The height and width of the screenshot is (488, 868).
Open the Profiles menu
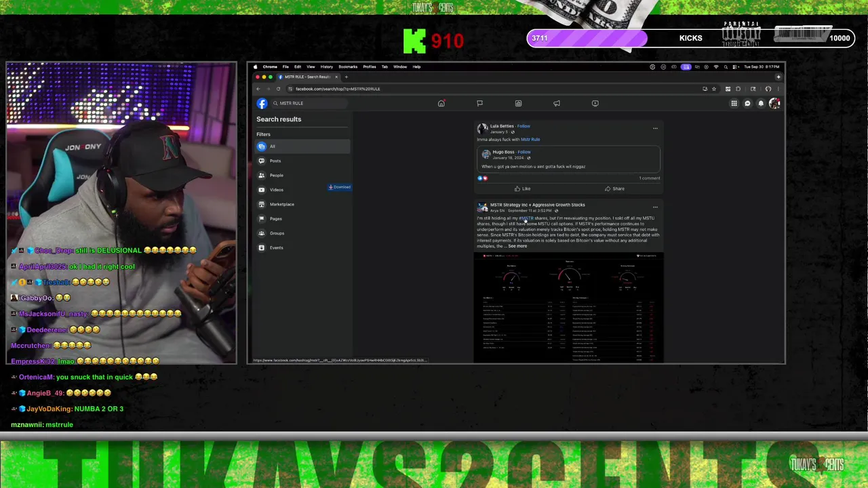pos(370,66)
